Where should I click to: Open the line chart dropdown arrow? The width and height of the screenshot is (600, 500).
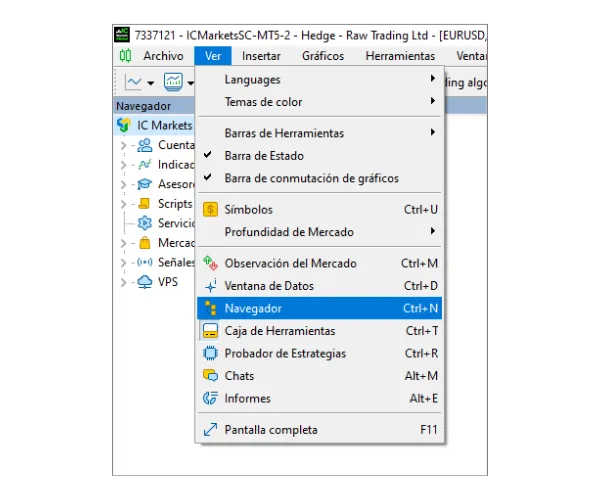point(150,83)
